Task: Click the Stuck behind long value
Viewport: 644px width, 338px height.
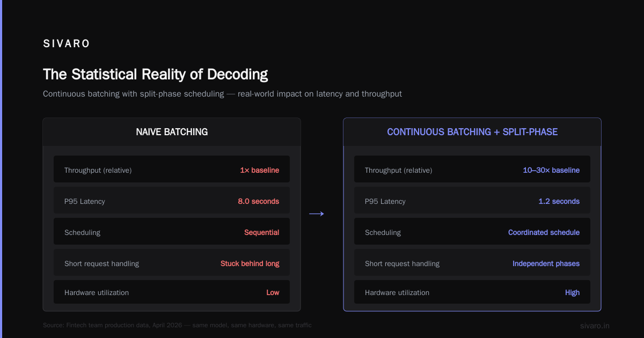Action: click(x=250, y=263)
